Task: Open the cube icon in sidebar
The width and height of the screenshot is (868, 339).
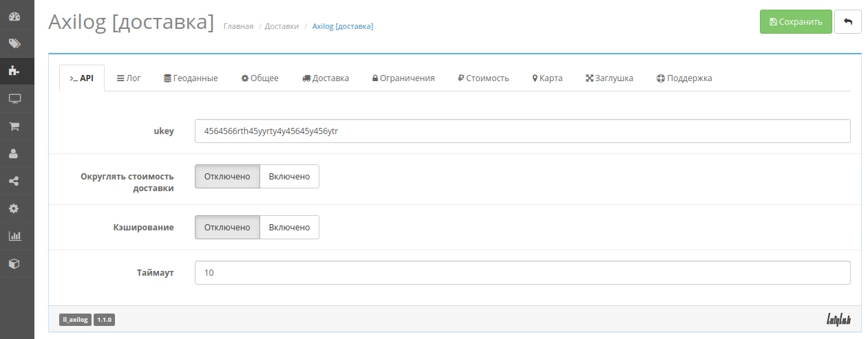Action: (x=14, y=263)
